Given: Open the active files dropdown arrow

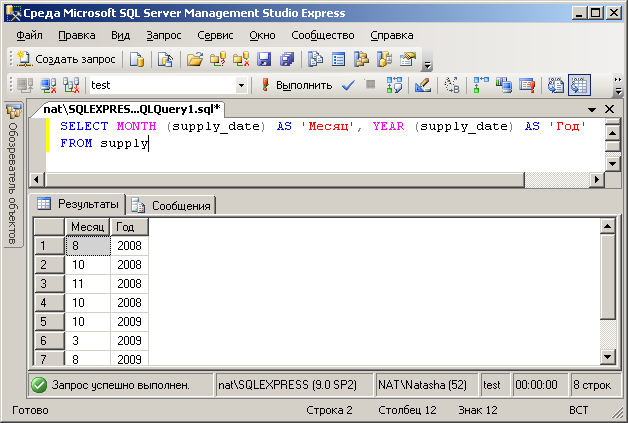Looking at the screenshot, I should coord(592,109).
